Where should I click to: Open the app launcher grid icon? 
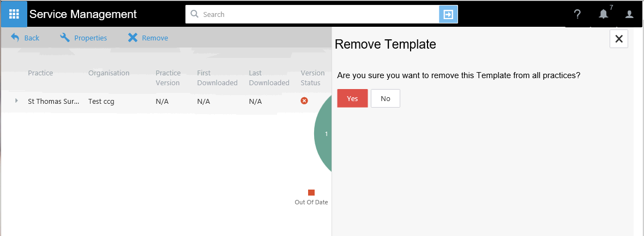[14, 14]
